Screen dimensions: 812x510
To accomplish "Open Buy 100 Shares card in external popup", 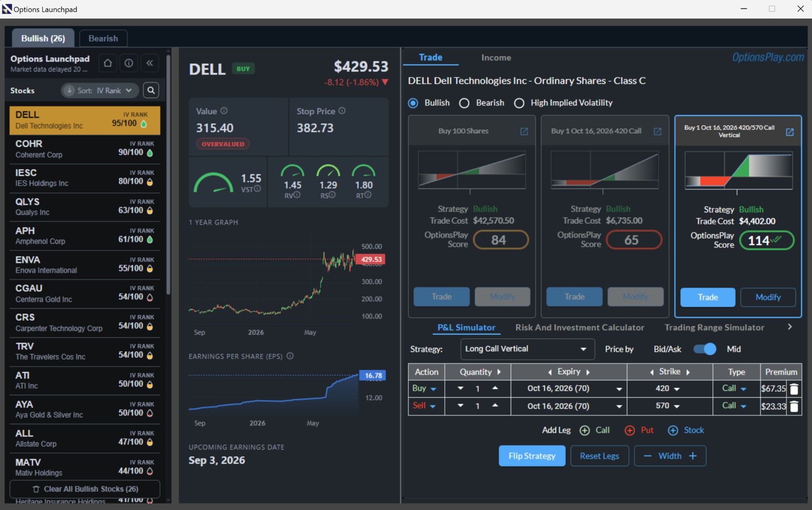I will 524,131.
